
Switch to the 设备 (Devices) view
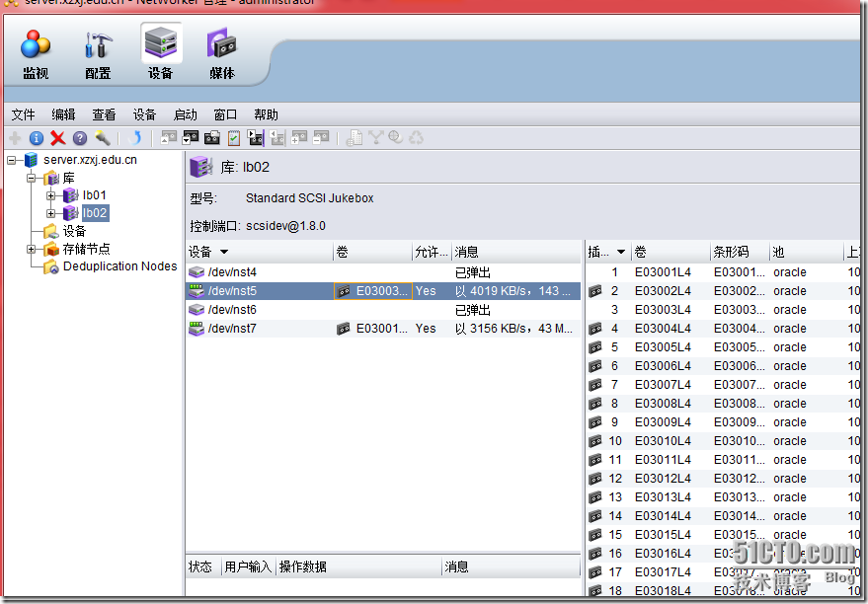(161, 54)
